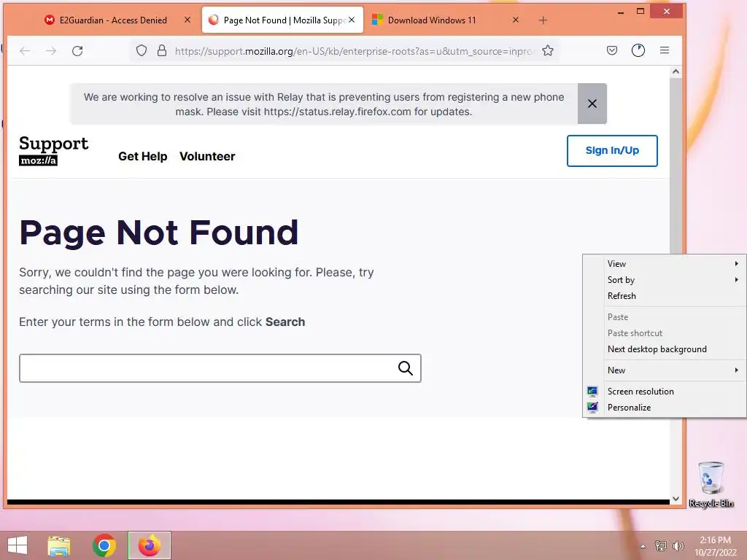Open Screen resolution from context menu
Image resolution: width=747 pixels, height=560 pixels.
pos(664,392)
